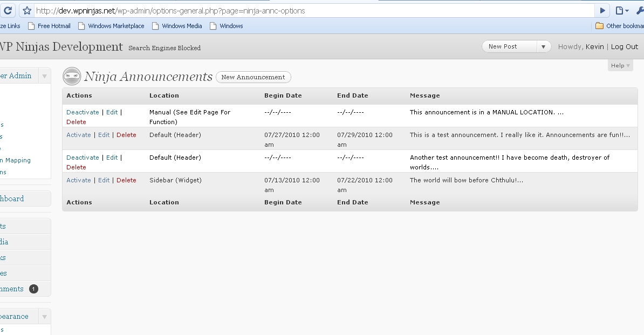Click the browser address bar URL field
Image resolution: width=644 pixels, height=335 pixels.
tap(313, 11)
